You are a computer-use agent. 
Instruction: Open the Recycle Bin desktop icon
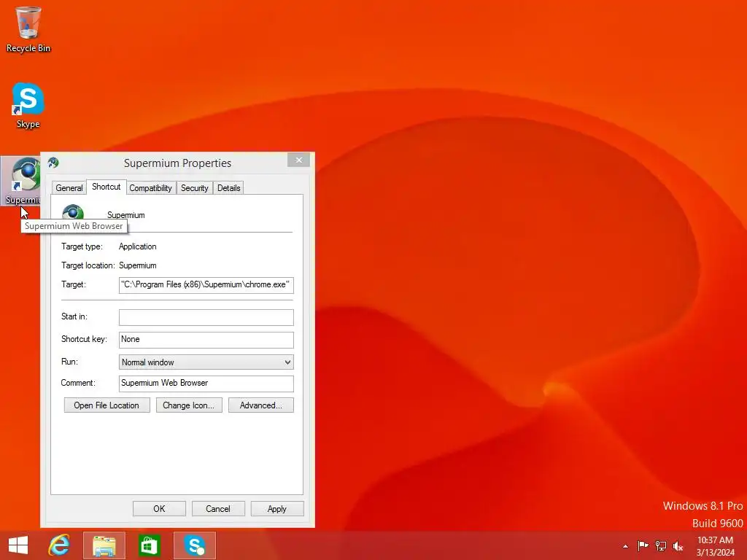28,29
